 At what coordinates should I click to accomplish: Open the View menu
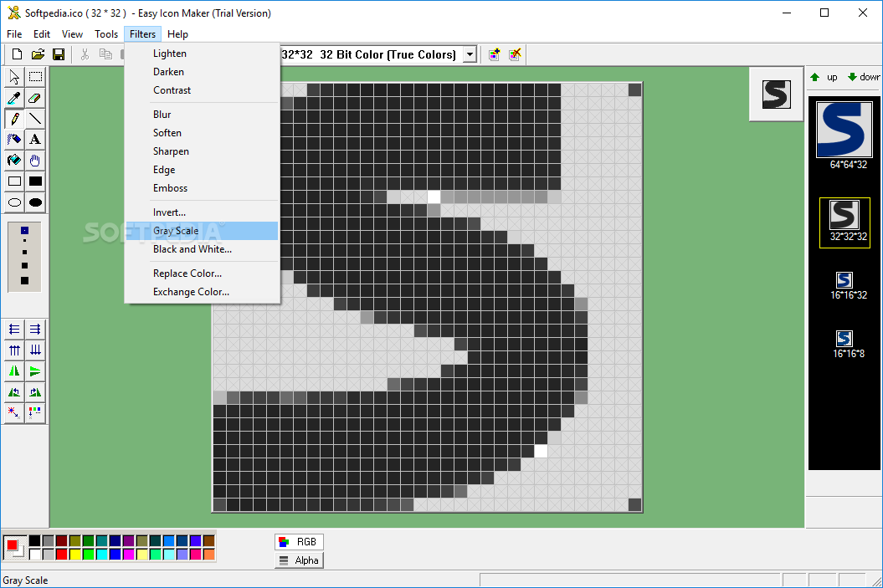coord(72,34)
